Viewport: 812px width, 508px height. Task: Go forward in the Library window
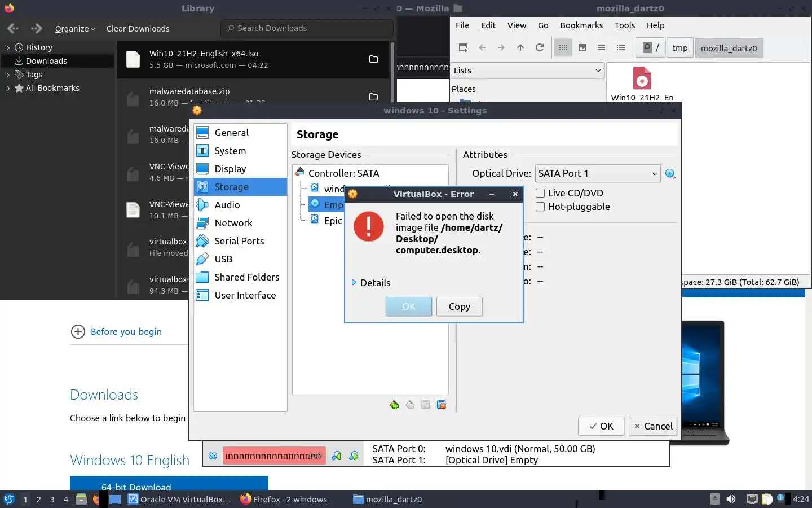click(x=37, y=28)
